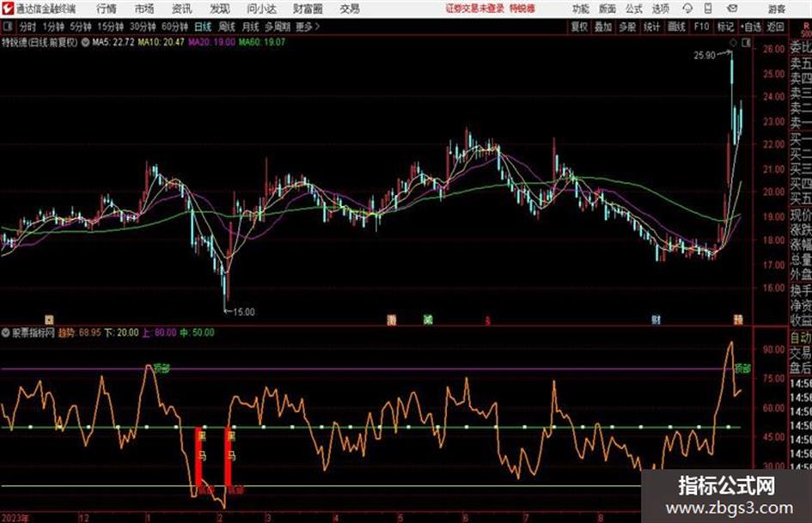The width and height of the screenshot is (812, 523).
Task: Open the 画线 drawing tools
Action: click(x=677, y=27)
